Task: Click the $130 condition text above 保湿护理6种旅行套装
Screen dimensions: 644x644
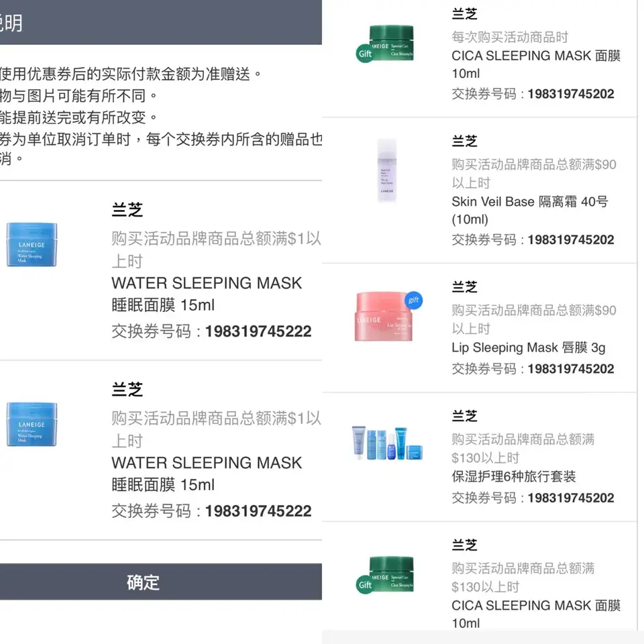Action: [x=523, y=448]
